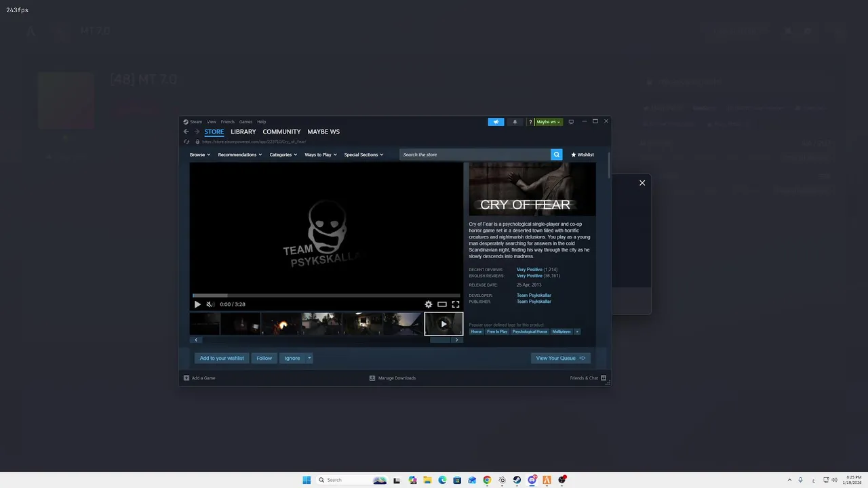Image resolution: width=868 pixels, height=488 pixels.
Task: Click the thumbnail strip scrollbar handle
Action: [441, 340]
